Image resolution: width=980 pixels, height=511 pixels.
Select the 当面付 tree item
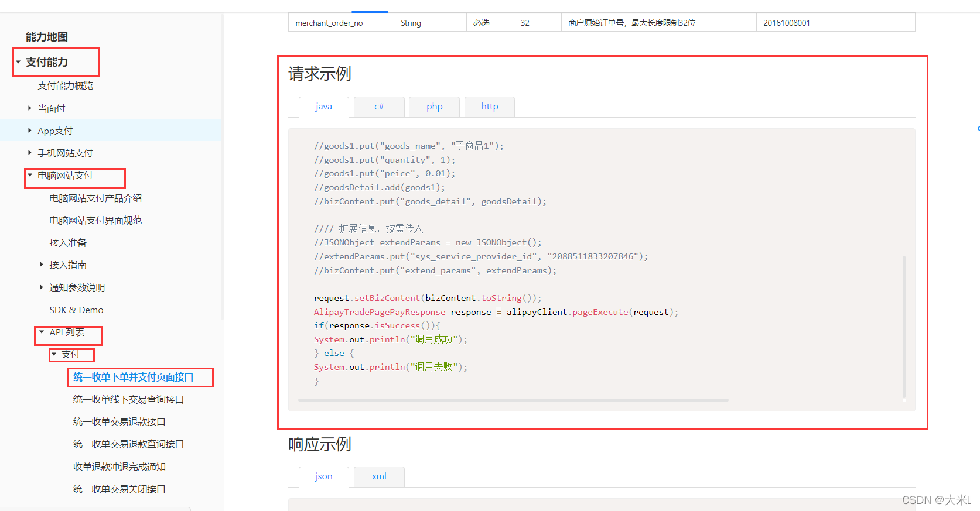point(52,108)
